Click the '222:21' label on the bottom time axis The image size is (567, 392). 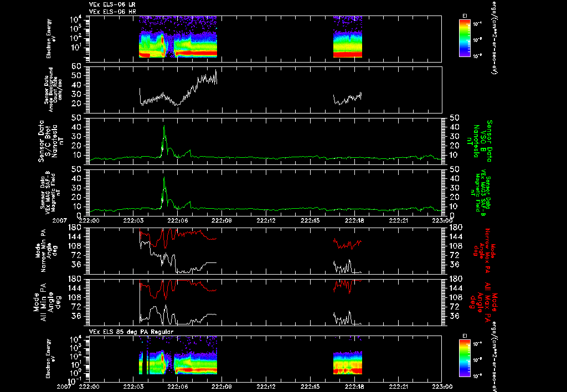[x=398, y=386]
